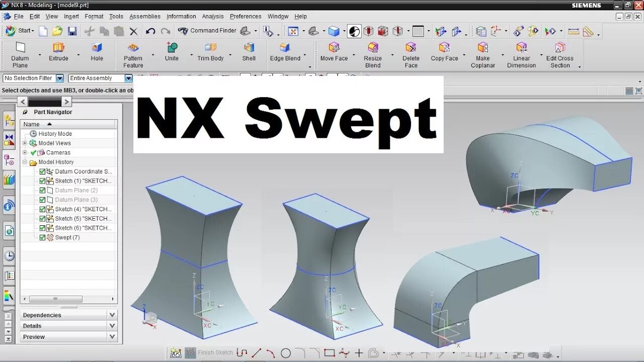644x362 pixels.
Task: Toggle checkbox for Sketch (4)
Action: pos(42,209)
